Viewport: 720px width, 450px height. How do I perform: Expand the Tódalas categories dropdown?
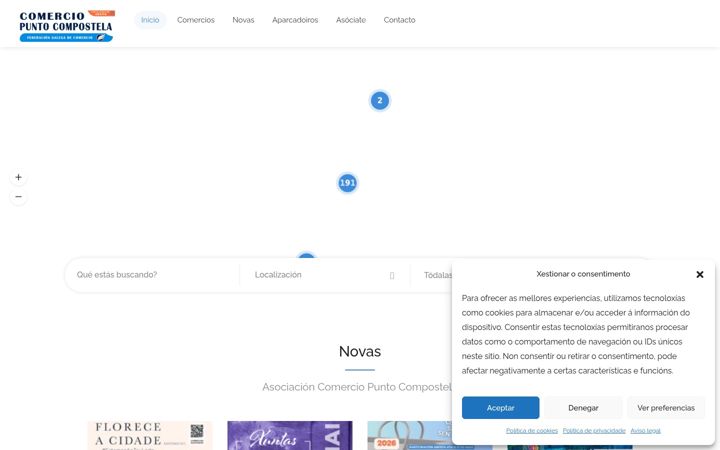(x=438, y=275)
